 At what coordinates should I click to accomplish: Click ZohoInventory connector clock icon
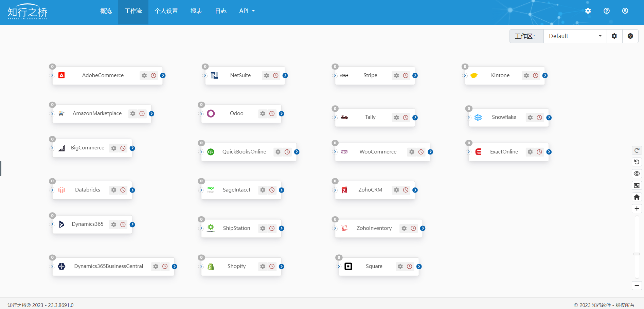pos(413,228)
